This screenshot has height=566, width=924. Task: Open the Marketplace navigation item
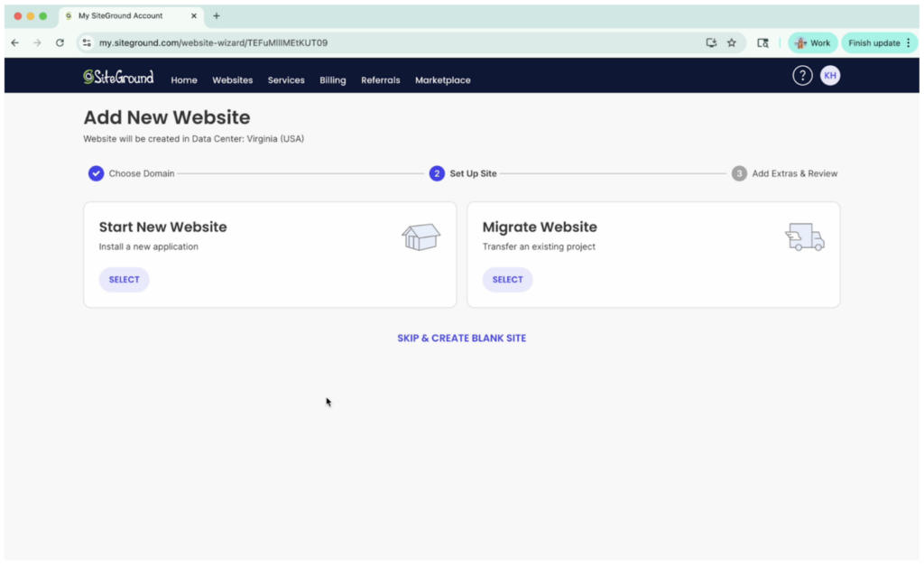coord(442,80)
